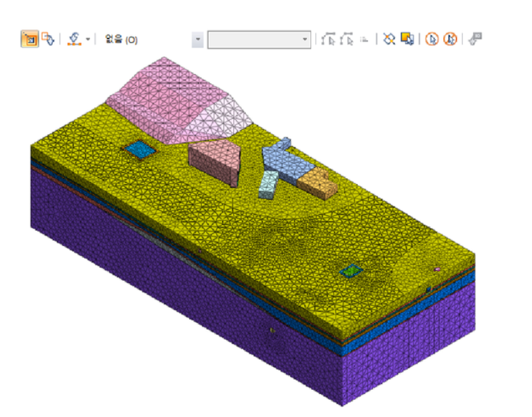Click the circled cursor selection icon
This screenshot has width=532, height=417.
tap(432, 39)
